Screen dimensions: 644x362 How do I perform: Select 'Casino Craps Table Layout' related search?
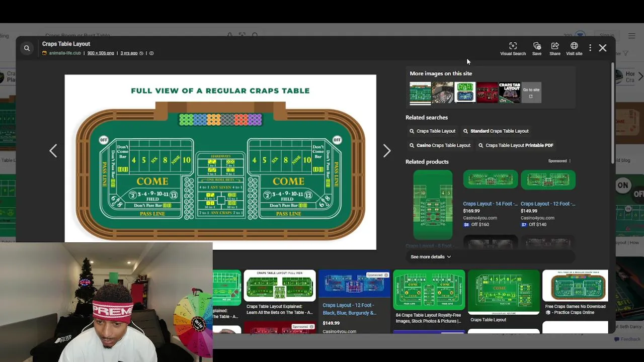[440, 145]
